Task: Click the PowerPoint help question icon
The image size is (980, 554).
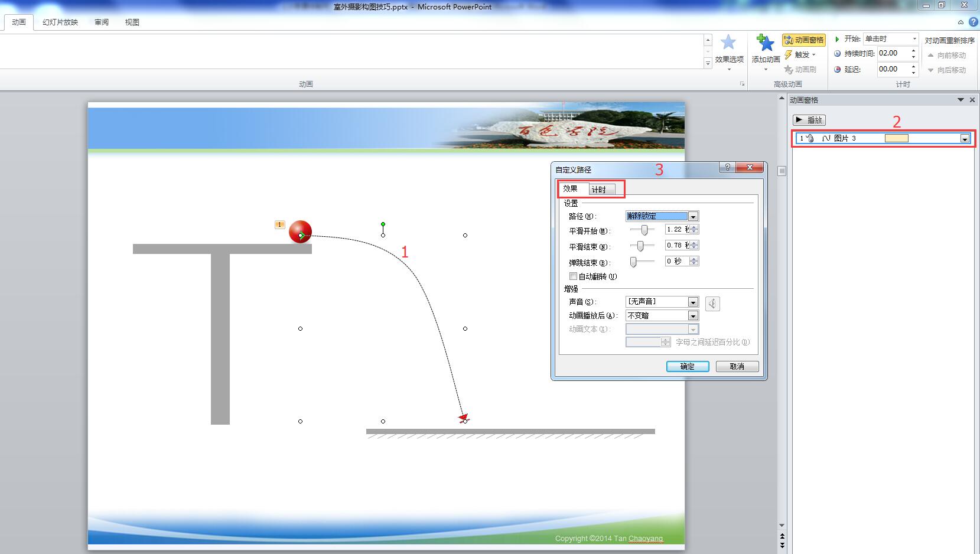Action: pos(973,22)
